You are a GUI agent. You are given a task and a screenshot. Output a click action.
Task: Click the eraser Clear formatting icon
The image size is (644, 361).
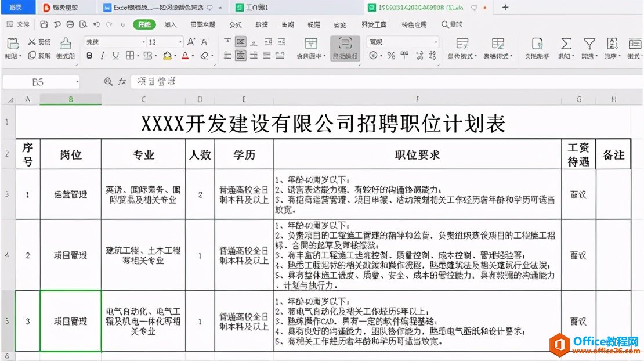point(205,56)
